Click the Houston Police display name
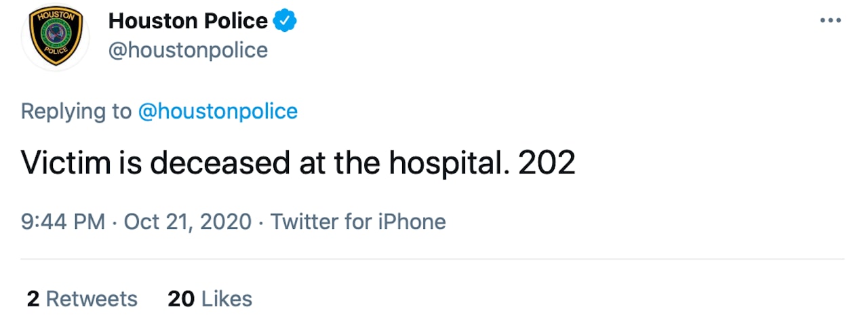 pyautogui.click(x=188, y=21)
